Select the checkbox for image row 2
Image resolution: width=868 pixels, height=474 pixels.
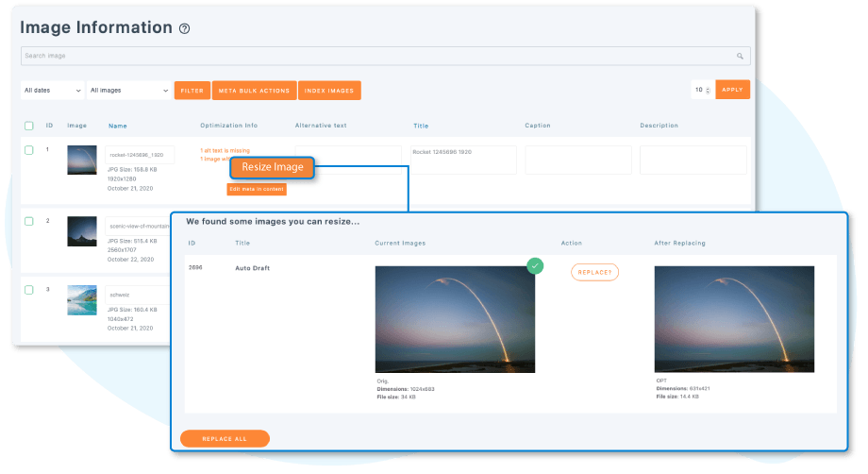pos(29,221)
